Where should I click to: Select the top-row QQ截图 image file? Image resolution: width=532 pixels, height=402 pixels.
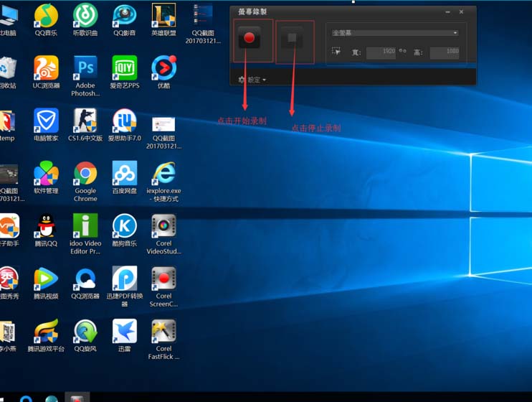pos(203,24)
